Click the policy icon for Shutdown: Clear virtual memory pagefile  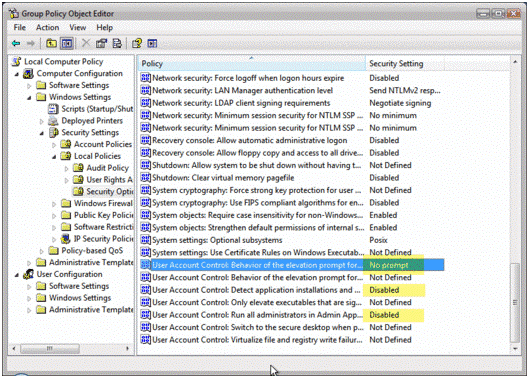point(145,178)
